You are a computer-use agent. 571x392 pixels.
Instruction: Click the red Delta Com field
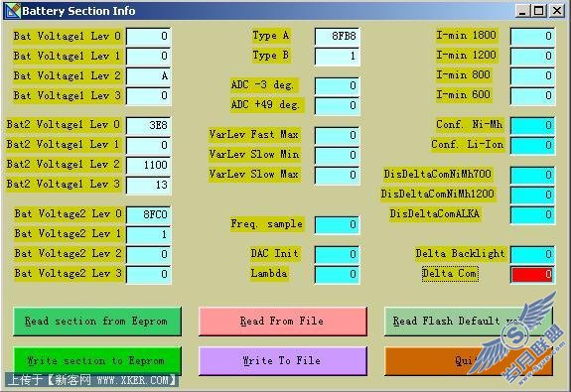(x=532, y=275)
